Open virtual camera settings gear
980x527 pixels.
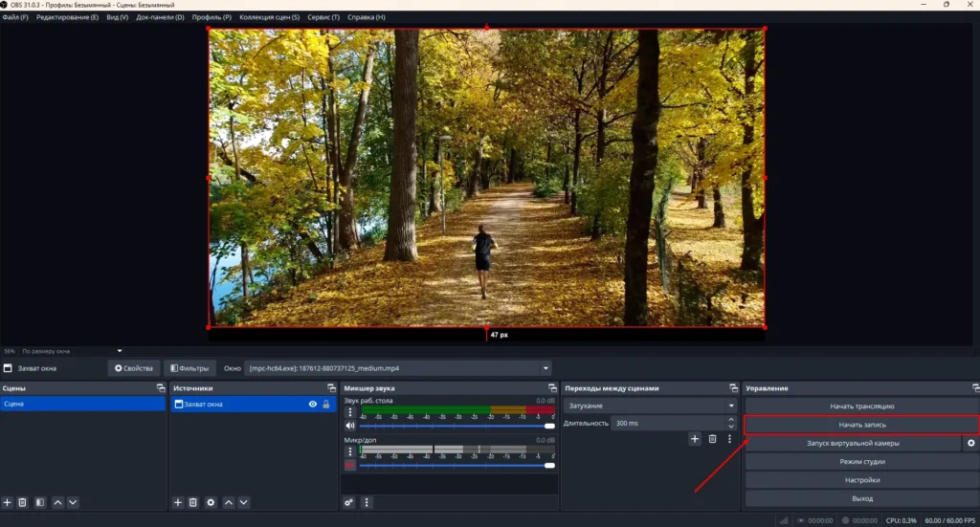point(971,444)
